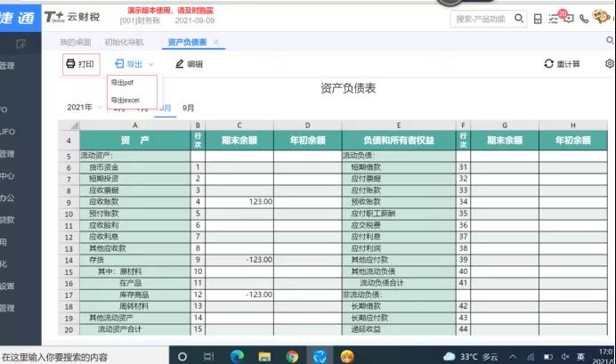Select 导出excel from export menu
This screenshot has height=364, width=616.
pyautogui.click(x=125, y=100)
